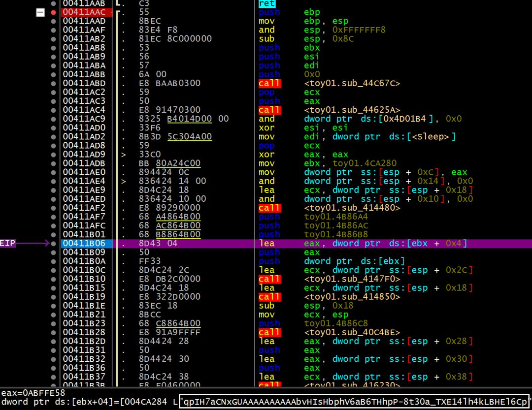
Task: Select address 00411AED
Action: pos(84,199)
